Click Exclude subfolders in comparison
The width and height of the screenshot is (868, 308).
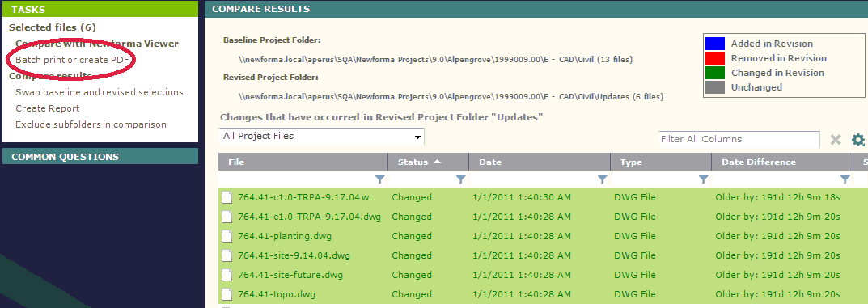coord(91,124)
